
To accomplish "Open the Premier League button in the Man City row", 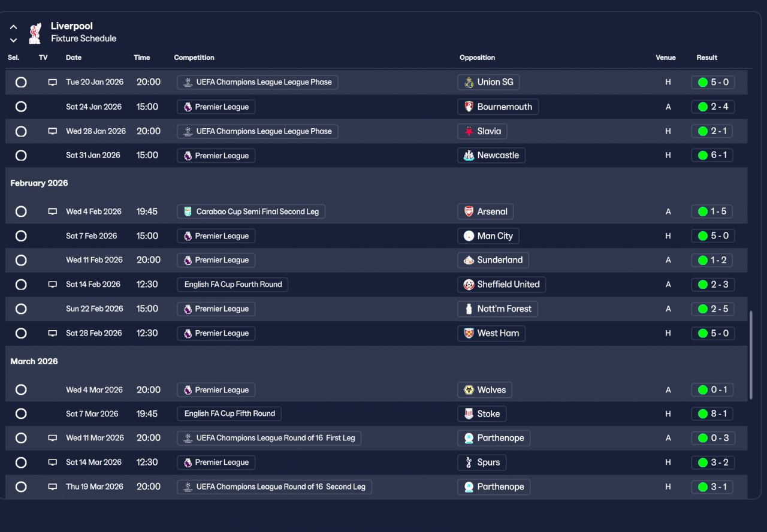I will [x=216, y=236].
